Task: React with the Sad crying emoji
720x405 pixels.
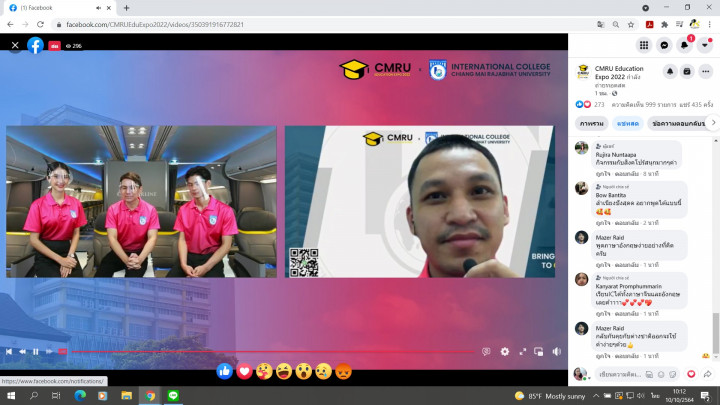Action: 323,371
